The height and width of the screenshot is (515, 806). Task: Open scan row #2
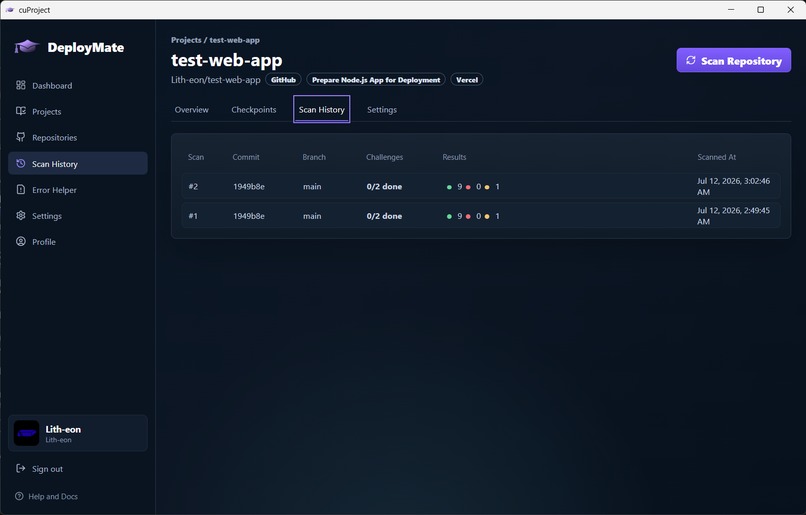tap(481, 186)
